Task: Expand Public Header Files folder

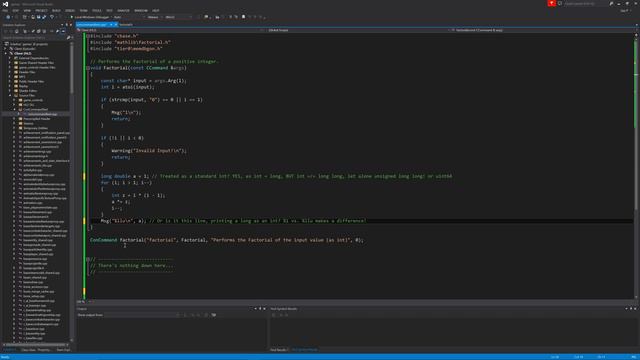Action: click(10, 81)
